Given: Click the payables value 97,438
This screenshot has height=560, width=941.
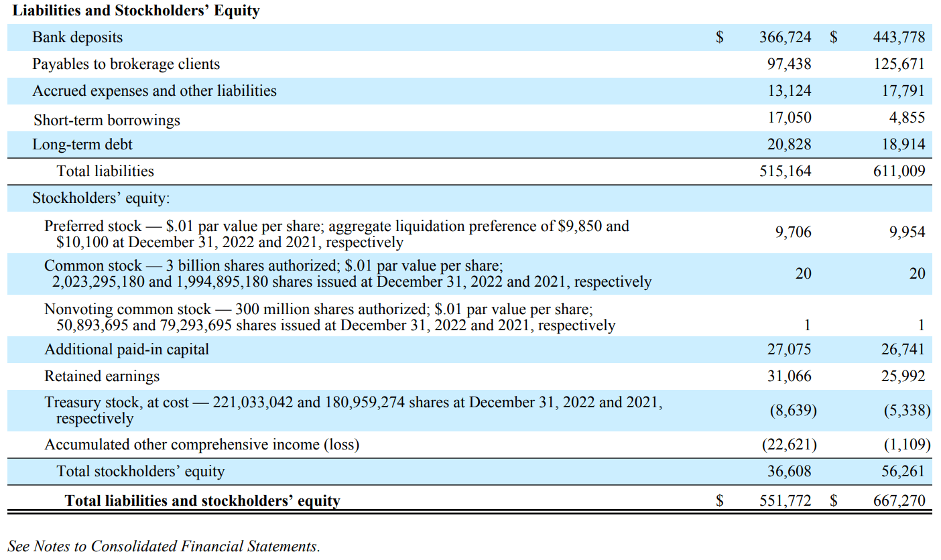Looking at the screenshot, I should click(789, 64).
